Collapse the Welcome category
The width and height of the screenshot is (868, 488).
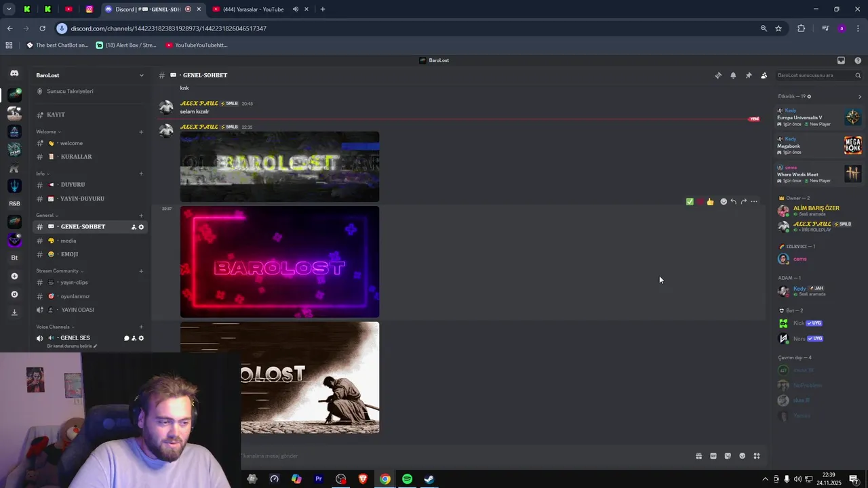click(48, 131)
